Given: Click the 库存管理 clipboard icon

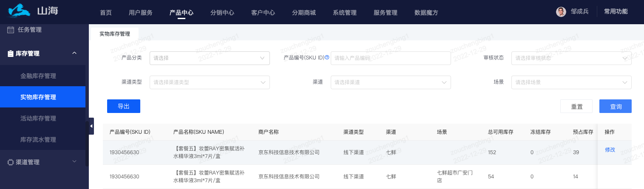Looking at the screenshot, I should (11, 54).
